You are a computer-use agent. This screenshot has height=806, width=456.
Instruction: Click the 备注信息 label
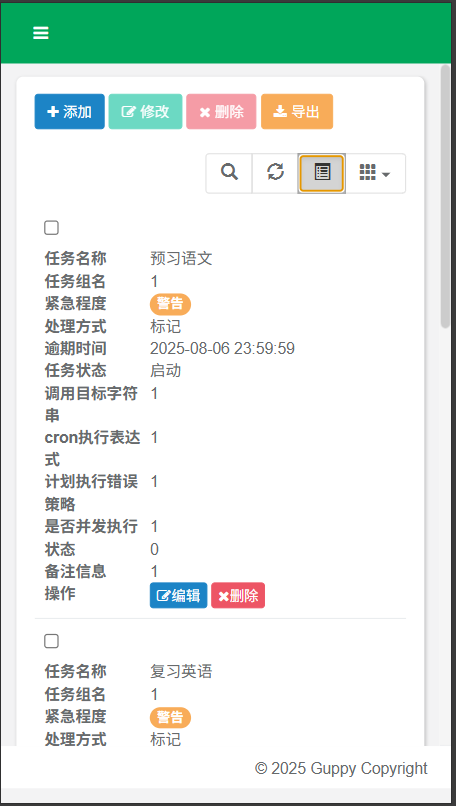tap(76, 571)
